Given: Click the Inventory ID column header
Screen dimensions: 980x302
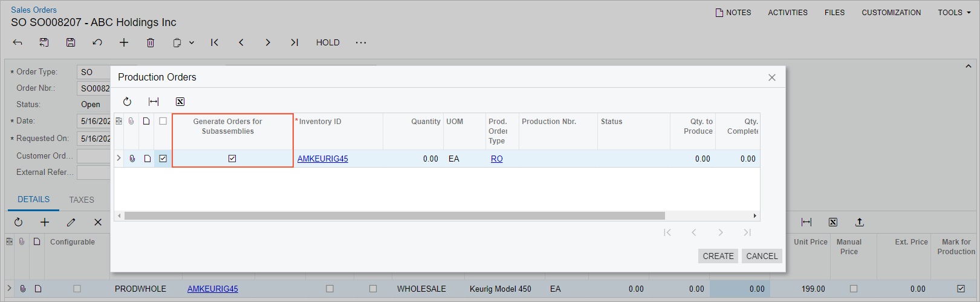Looking at the screenshot, I should pyautogui.click(x=320, y=122).
